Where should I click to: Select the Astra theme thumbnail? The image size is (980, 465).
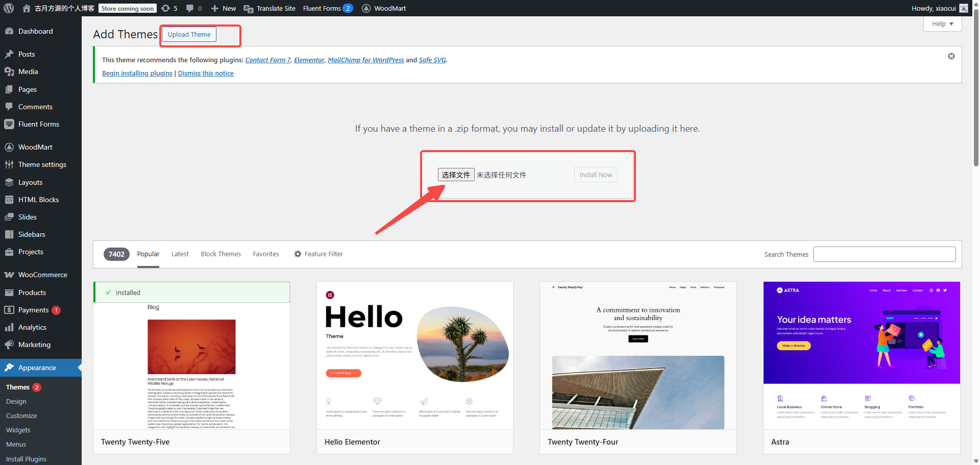click(861, 355)
